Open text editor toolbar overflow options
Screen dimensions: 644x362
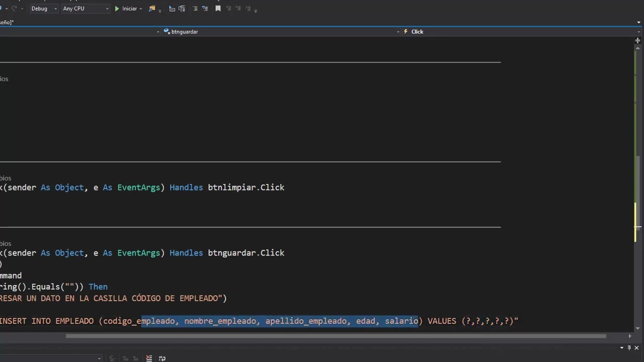256,10
